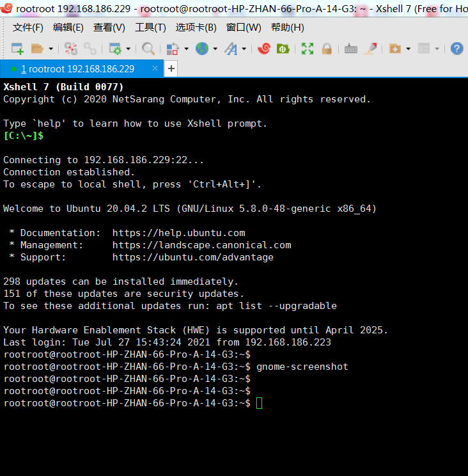Click the Highlight marker pen icon

(x=370, y=49)
